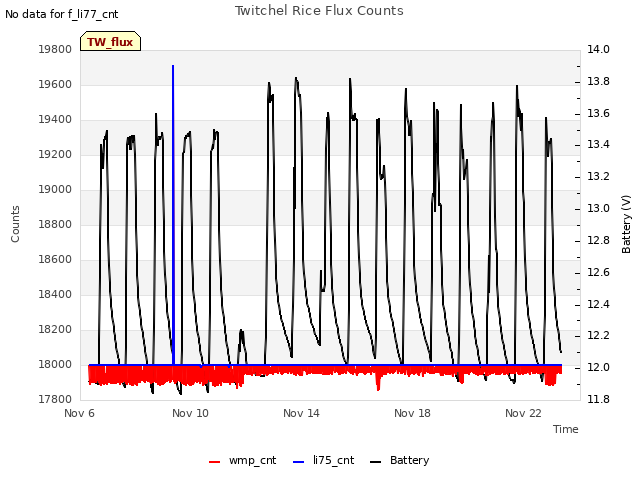
Task: Click the Counts y-axis label
Action: click(15, 224)
